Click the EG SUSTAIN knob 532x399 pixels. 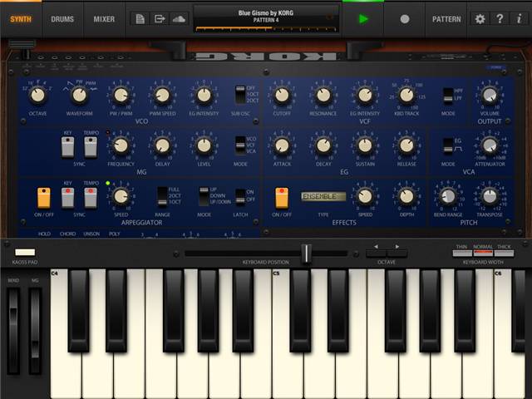click(x=365, y=145)
